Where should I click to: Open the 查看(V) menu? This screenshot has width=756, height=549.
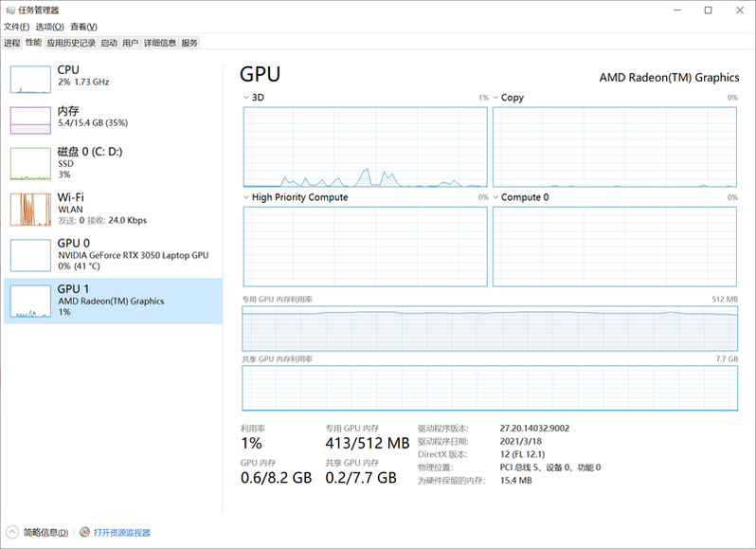[x=82, y=27]
